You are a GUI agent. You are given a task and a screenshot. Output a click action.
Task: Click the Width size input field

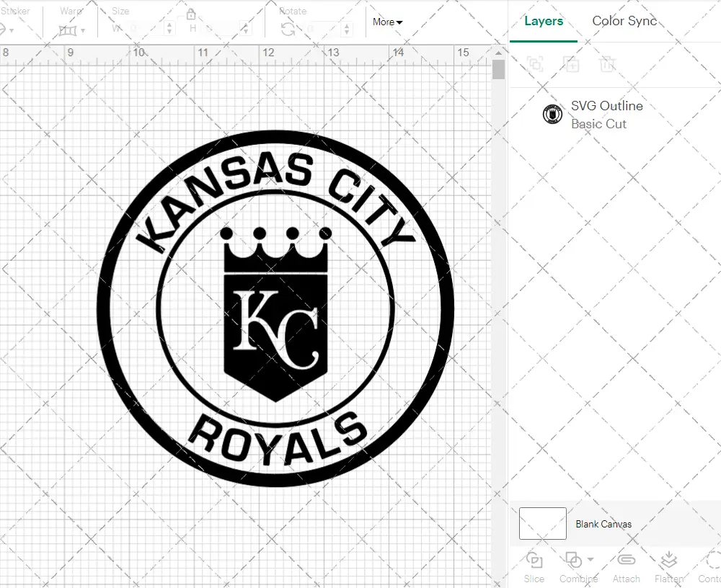(x=144, y=29)
